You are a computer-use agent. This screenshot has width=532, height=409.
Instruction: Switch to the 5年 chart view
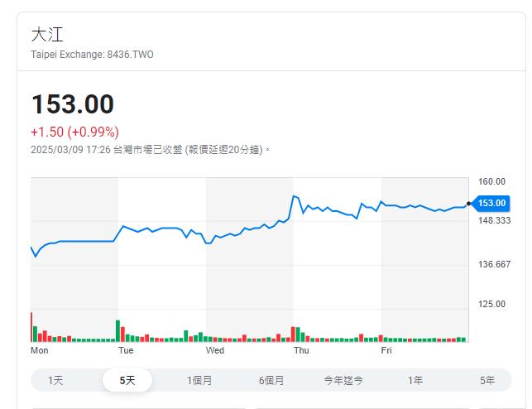[487, 380]
